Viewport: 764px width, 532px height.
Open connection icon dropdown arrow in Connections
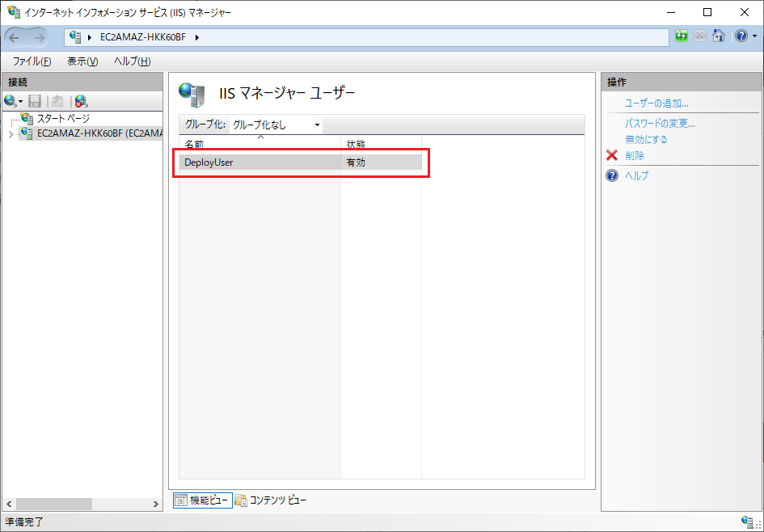[20, 101]
